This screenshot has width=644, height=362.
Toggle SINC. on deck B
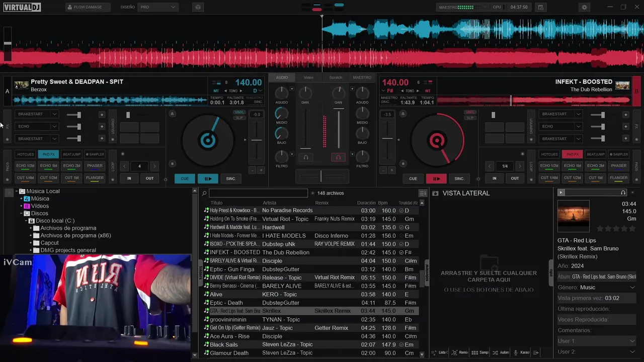pyautogui.click(x=459, y=178)
